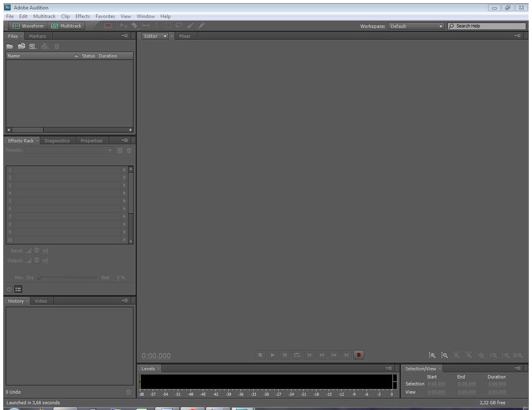
Task: Sort files by Name column header
Action: tap(43, 56)
